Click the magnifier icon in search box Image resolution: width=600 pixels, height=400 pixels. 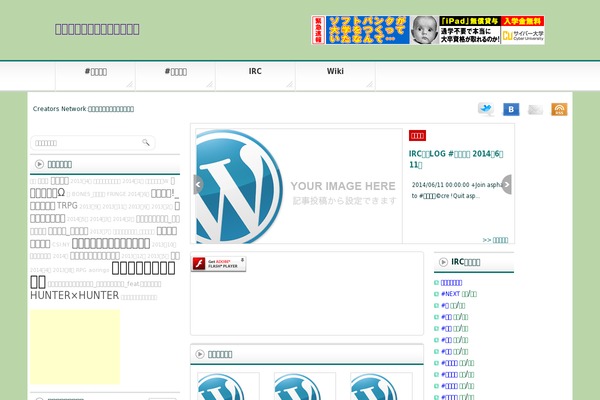pyautogui.click(x=146, y=142)
